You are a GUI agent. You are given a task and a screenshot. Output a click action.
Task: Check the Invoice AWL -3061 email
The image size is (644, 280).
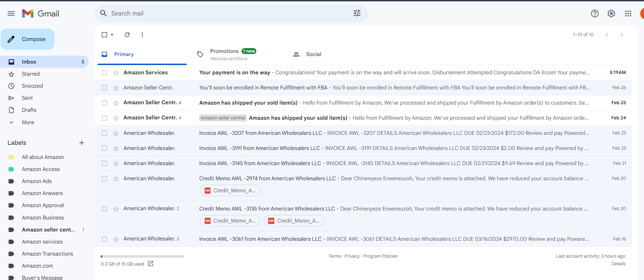tap(104, 239)
